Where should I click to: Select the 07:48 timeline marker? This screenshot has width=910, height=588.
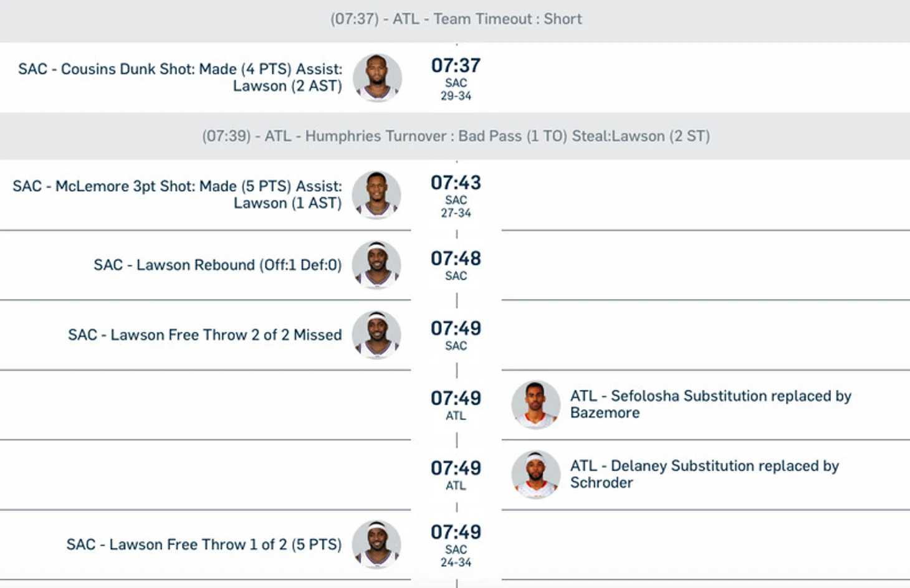[456, 258]
